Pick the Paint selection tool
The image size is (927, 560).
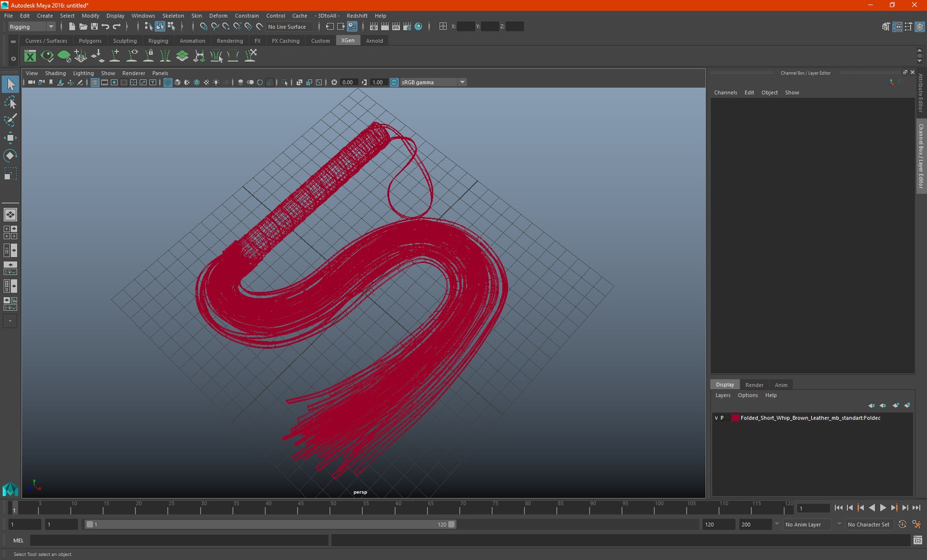(10, 120)
